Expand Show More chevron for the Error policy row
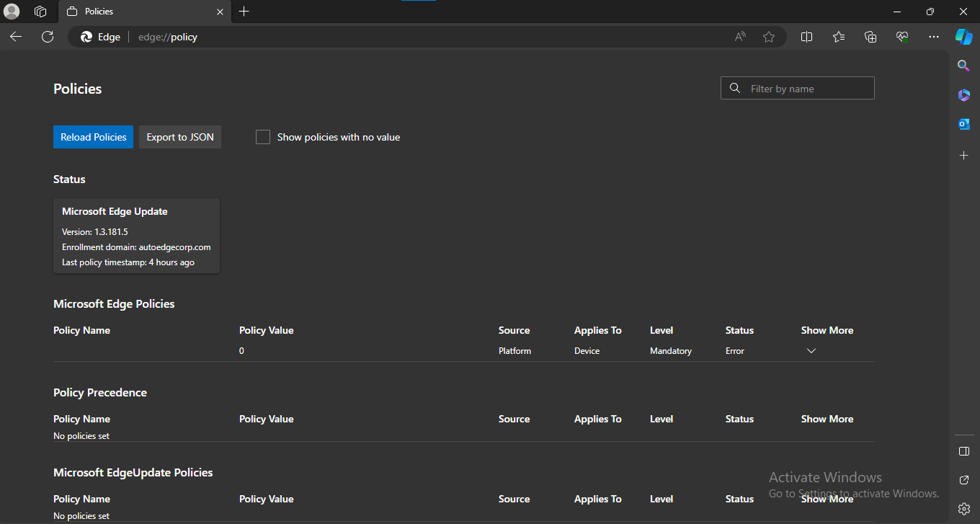 pos(811,351)
